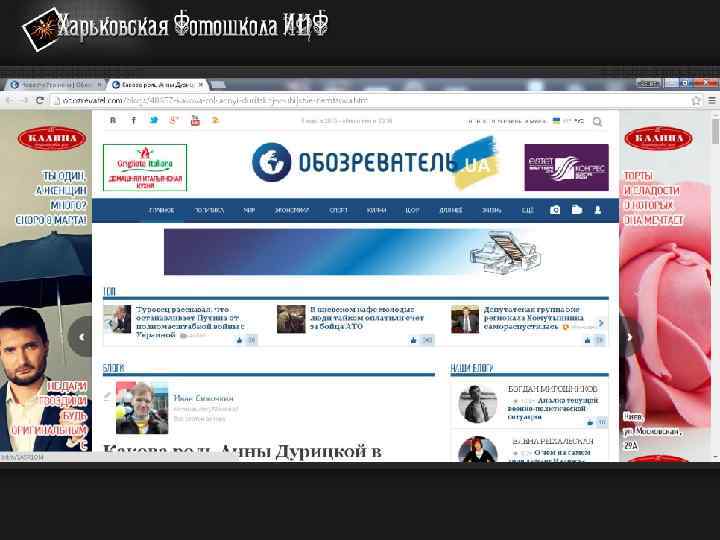720x540 pixels.
Task: Open the user profile icon in navigation bar
Action: (598, 210)
